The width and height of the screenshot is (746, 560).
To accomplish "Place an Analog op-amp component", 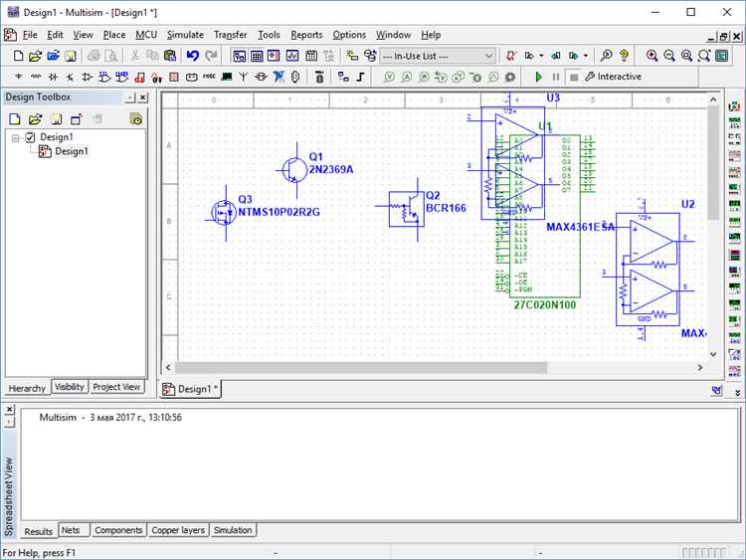I will pos(88,77).
